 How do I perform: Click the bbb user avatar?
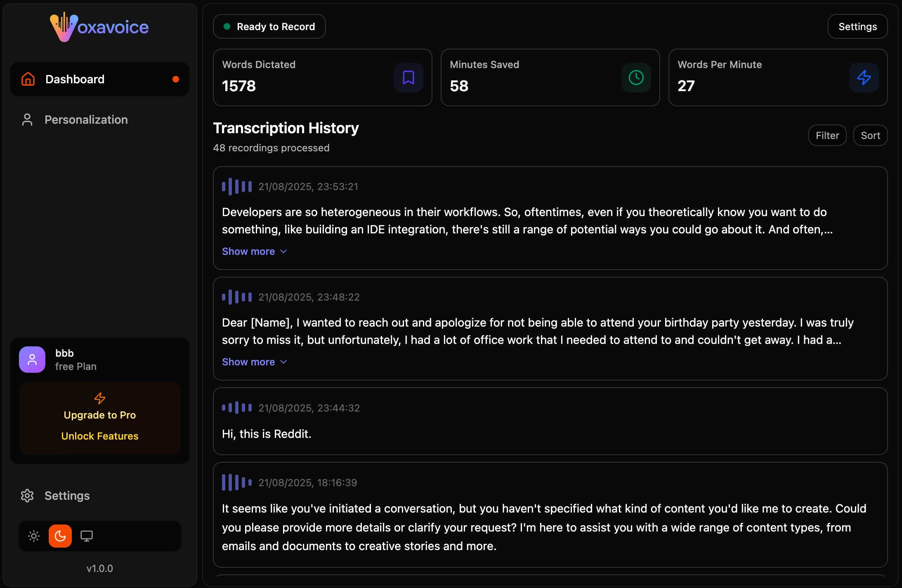click(32, 359)
